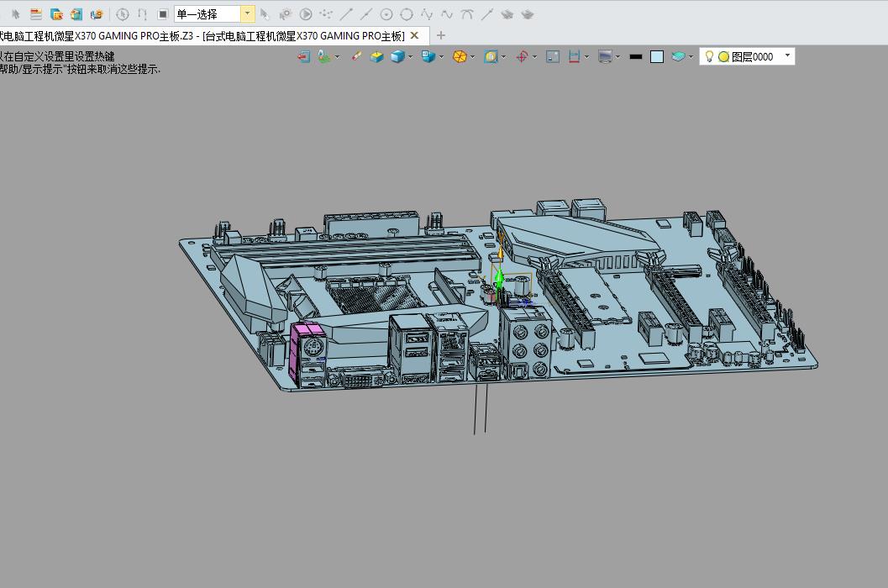Click the yellow circle layer indicator
Screen dimensions: 888x588
[x=723, y=56]
